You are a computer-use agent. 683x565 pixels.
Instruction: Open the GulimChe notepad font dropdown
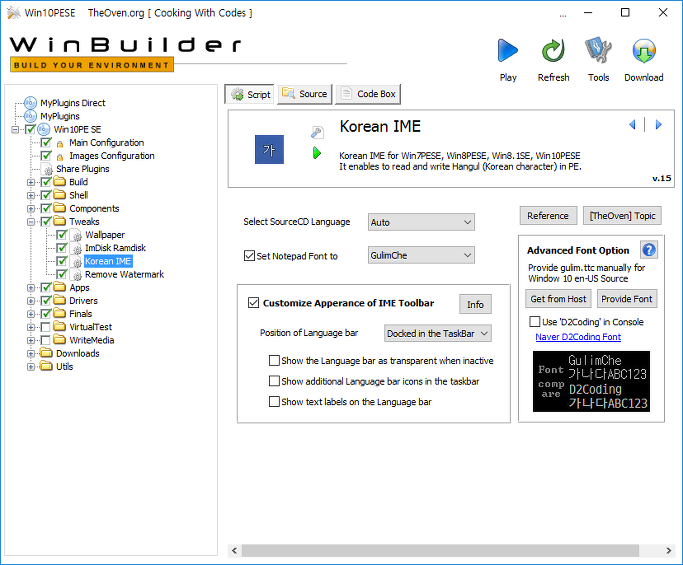421,255
